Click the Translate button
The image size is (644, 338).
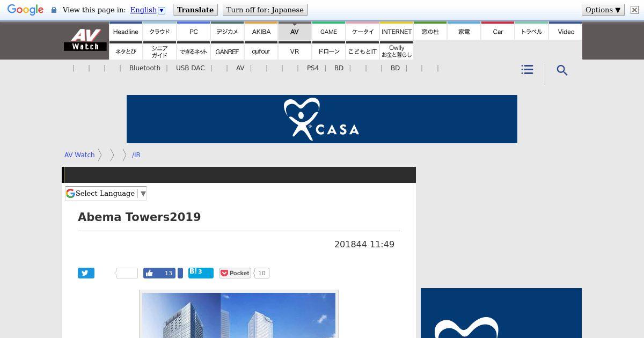pos(195,10)
